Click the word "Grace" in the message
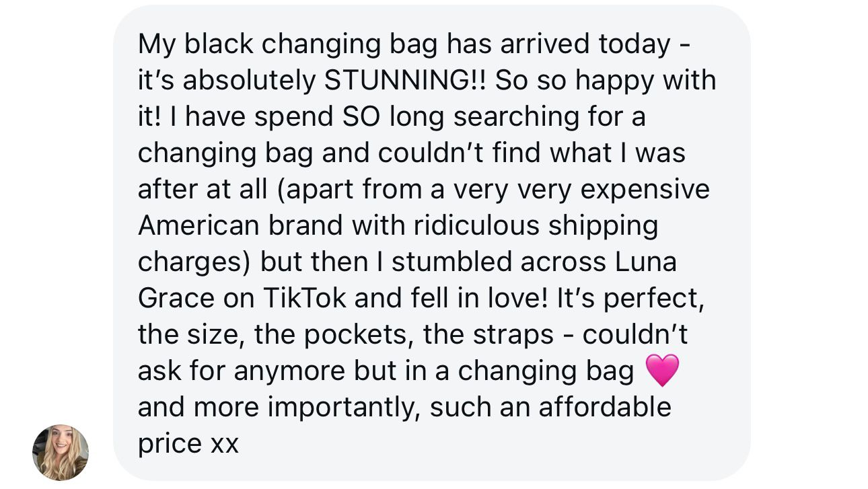Viewport: 868px width, 489px height. tap(176, 298)
